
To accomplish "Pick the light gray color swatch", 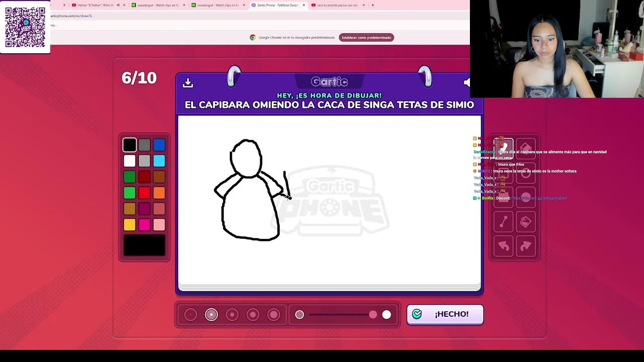I will pos(144,161).
